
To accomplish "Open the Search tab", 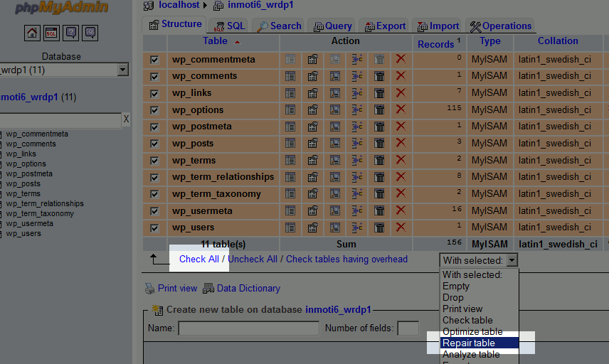I will (x=278, y=26).
